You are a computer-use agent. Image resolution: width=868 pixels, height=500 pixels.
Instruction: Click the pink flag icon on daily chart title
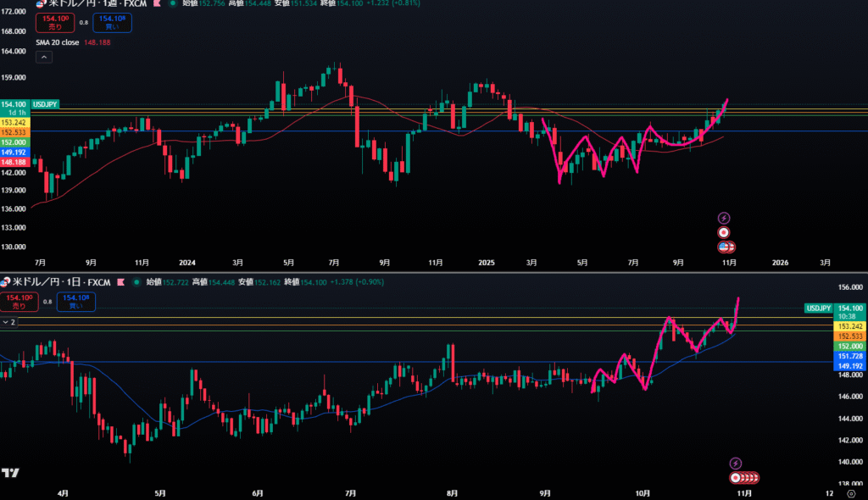(120, 281)
